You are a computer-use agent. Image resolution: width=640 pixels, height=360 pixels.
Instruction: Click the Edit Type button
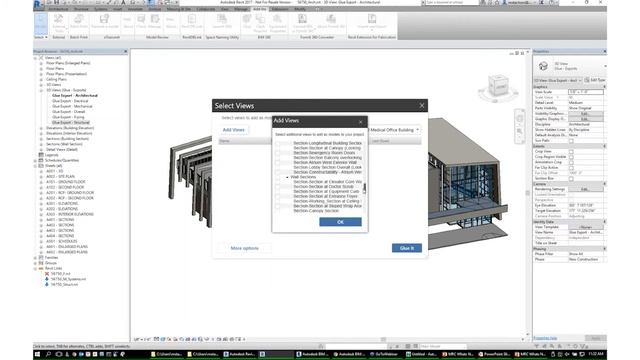(594, 80)
